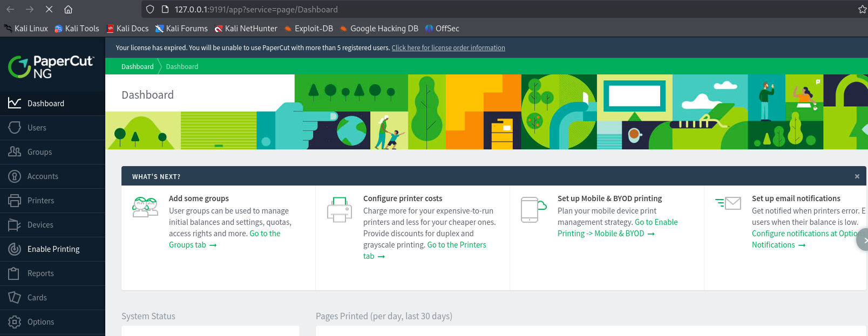Click the Users icon in sidebar
Screen dimensions: 868x336
click(15, 127)
